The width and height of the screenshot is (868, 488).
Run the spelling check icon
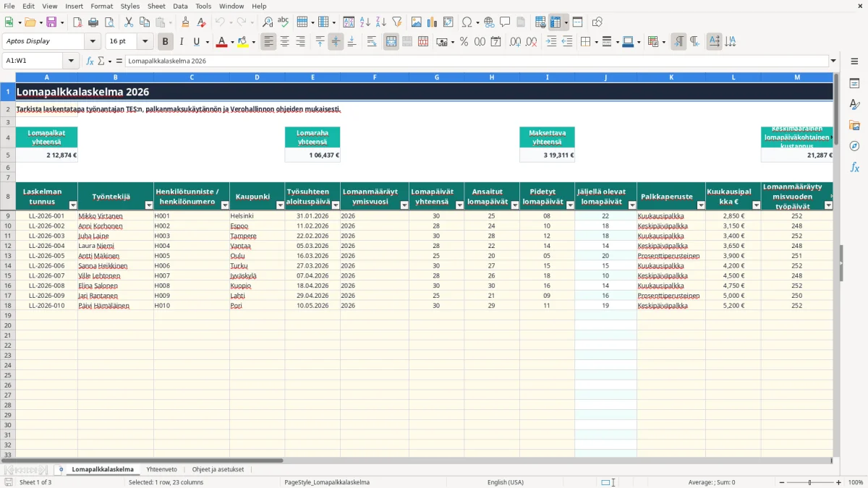pyautogui.click(x=284, y=22)
